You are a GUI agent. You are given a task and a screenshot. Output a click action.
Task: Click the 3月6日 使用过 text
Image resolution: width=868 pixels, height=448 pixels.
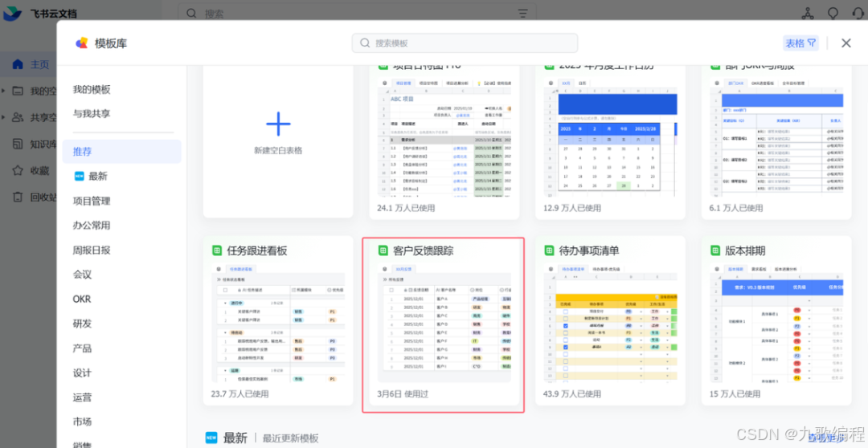pos(403,393)
